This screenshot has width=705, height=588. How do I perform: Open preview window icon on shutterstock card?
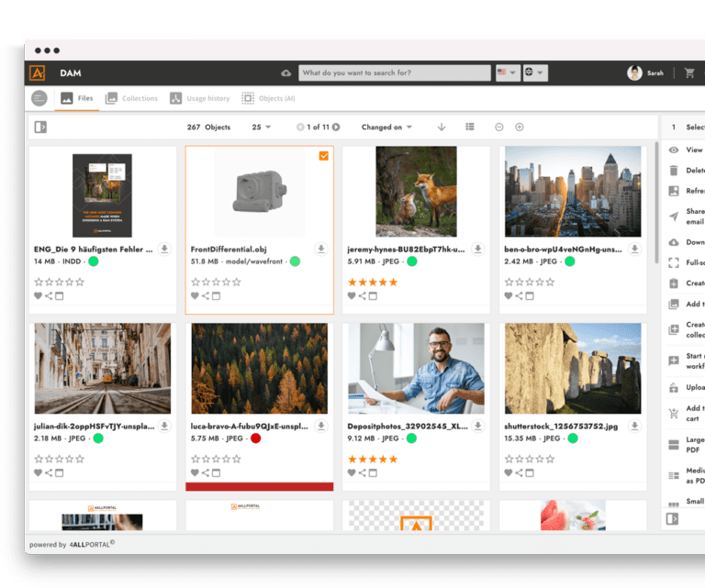coord(530,473)
